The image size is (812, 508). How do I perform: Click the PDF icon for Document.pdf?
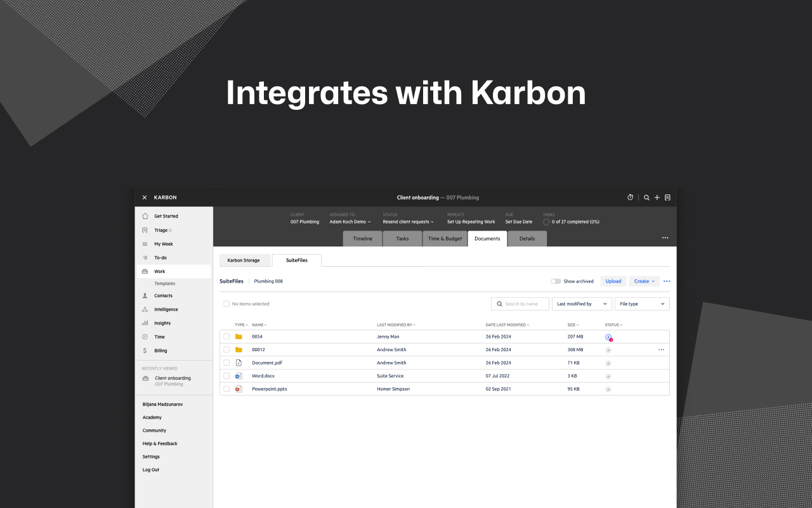click(x=239, y=363)
